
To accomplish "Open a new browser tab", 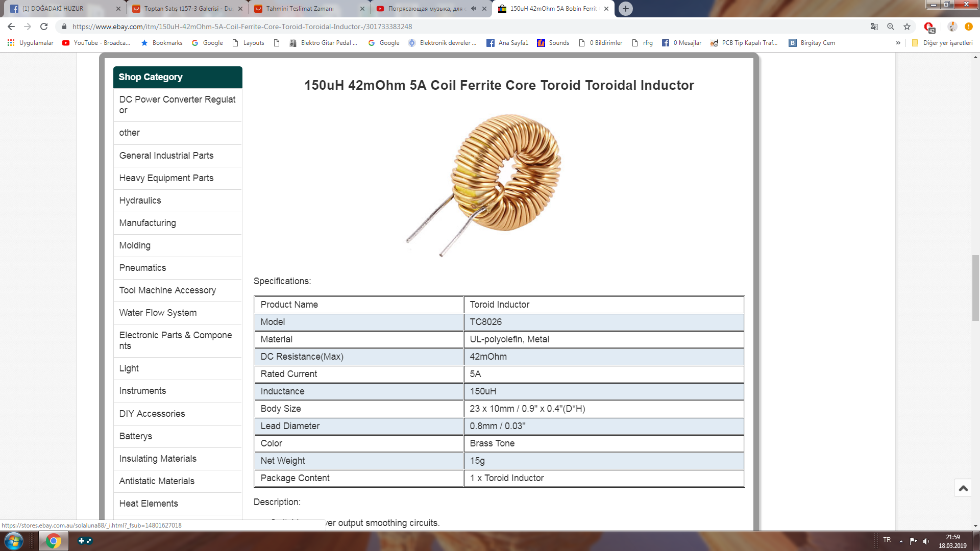I will pyautogui.click(x=626, y=9).
